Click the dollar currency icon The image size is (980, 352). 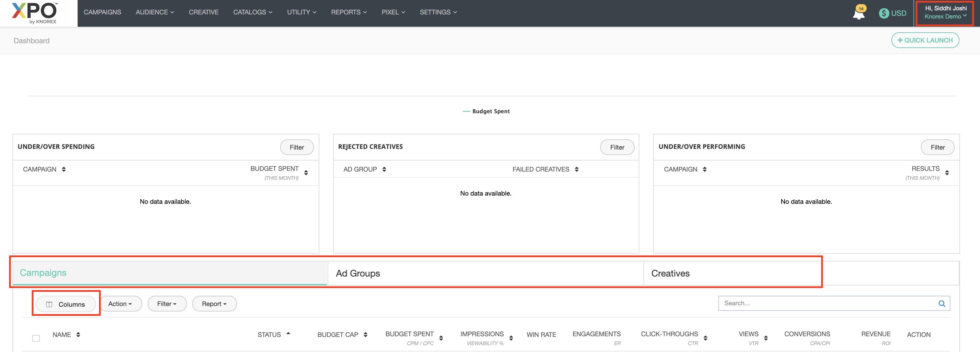point(884,13)
